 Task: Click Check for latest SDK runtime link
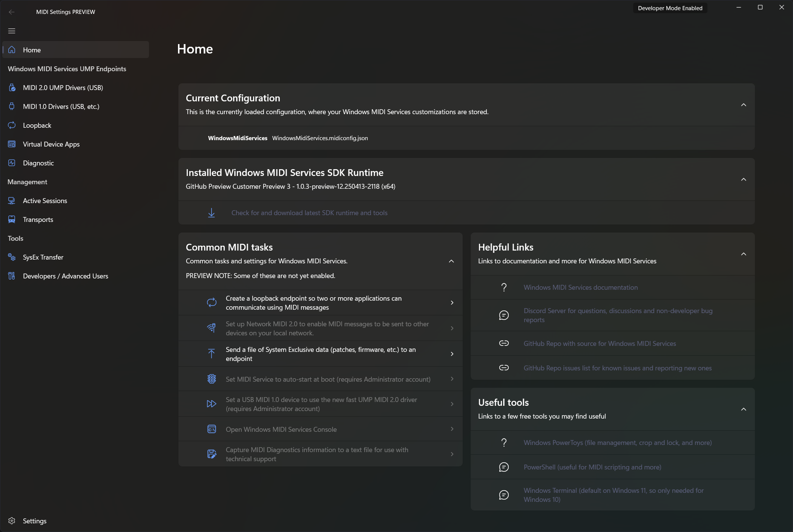(309, 213)
